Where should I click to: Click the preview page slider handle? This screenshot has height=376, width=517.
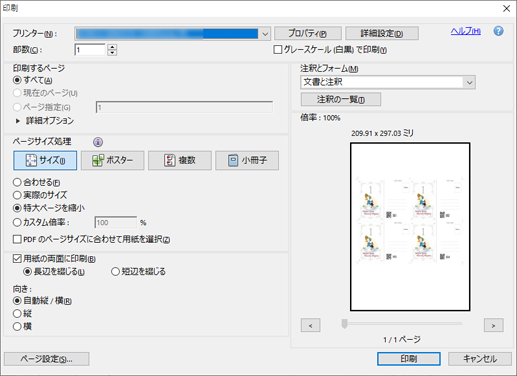coord(345,323)
